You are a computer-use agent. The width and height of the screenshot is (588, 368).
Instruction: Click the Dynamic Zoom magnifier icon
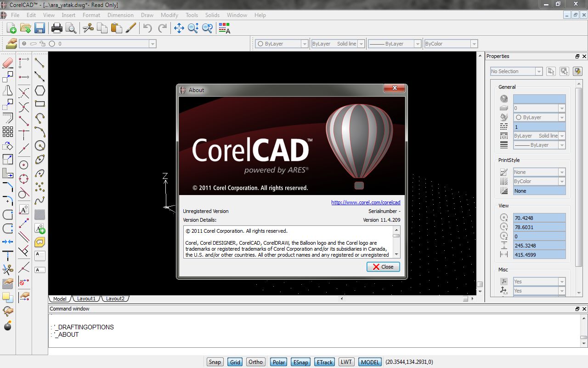[x=193, y=28]
